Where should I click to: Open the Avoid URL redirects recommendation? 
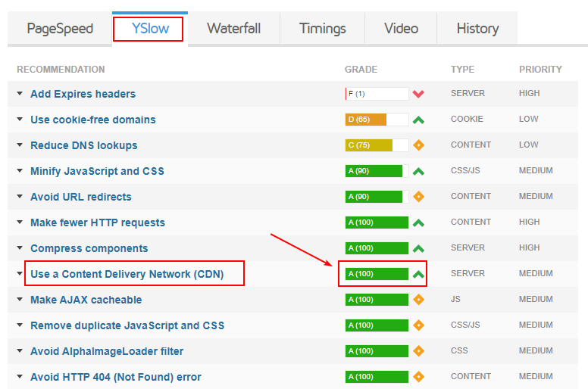pos(81,197)
